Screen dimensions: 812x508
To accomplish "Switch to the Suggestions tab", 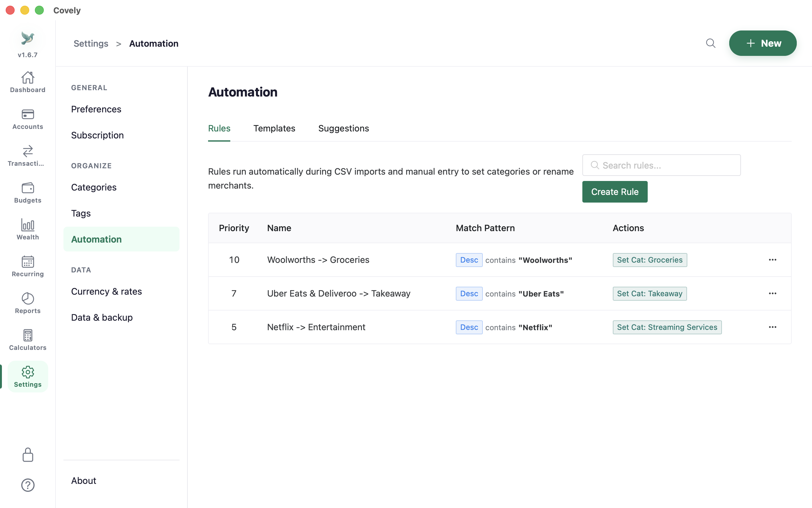I will pyautogui.click(x=343, y=128).
